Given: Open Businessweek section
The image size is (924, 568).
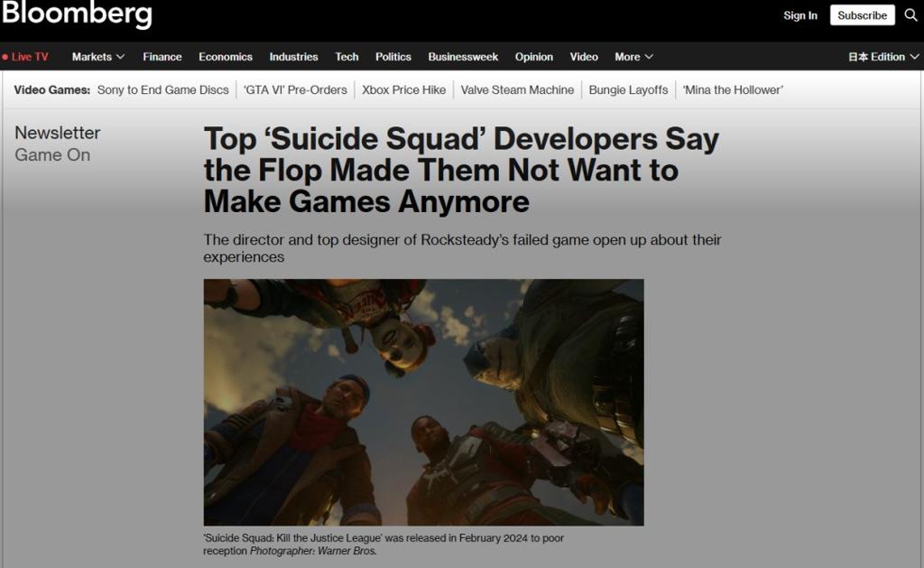Looking at the screenshot, I should click(463, 57).
